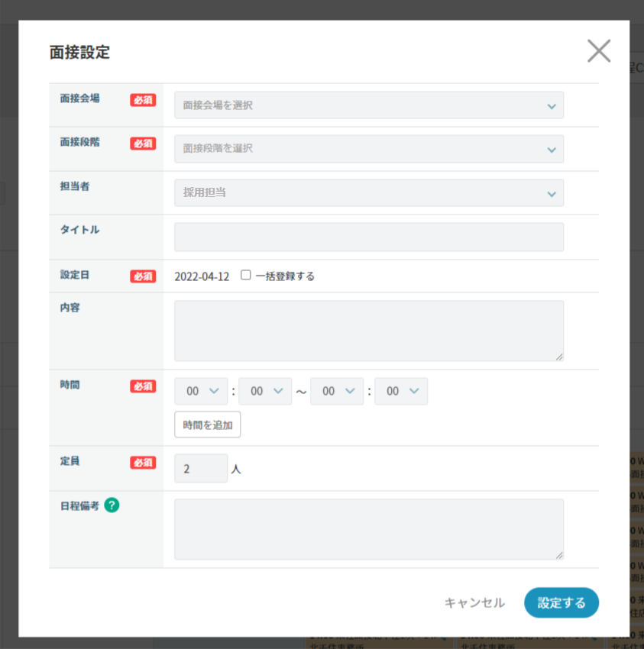Click the 日程備考 textarea resize grip

pos(559,555)
